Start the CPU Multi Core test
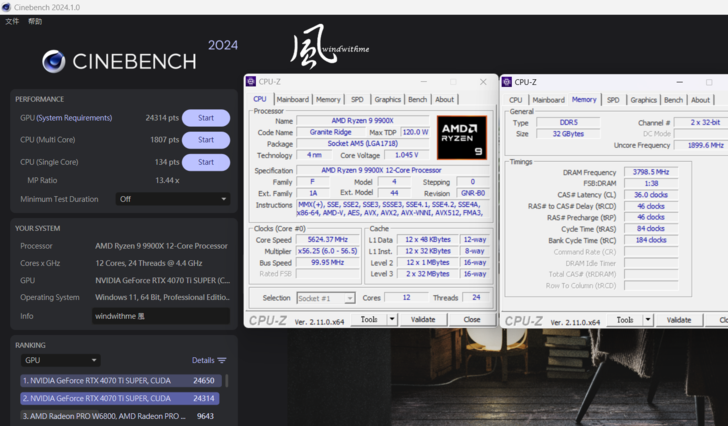The width and height of the screenshot is (728, 426). coord(205,140)
